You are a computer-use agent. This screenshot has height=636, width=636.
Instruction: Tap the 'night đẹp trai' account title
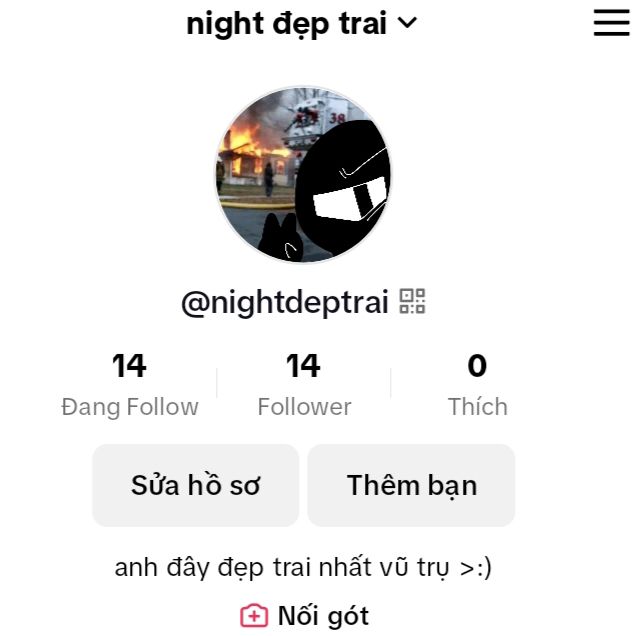coord(286,24)
